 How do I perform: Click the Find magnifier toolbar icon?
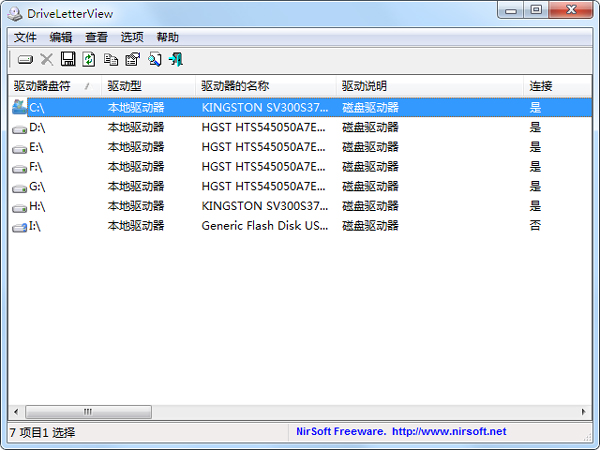155,60
